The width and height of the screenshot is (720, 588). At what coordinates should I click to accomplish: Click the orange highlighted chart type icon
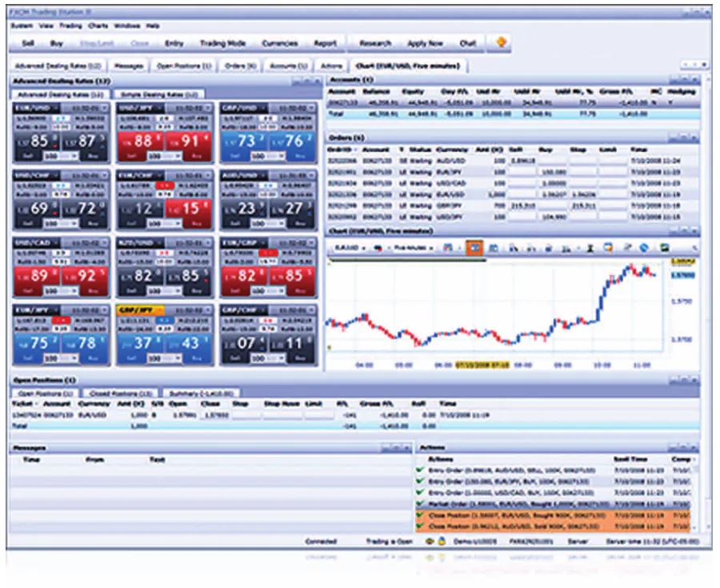(x=474, y=248)
